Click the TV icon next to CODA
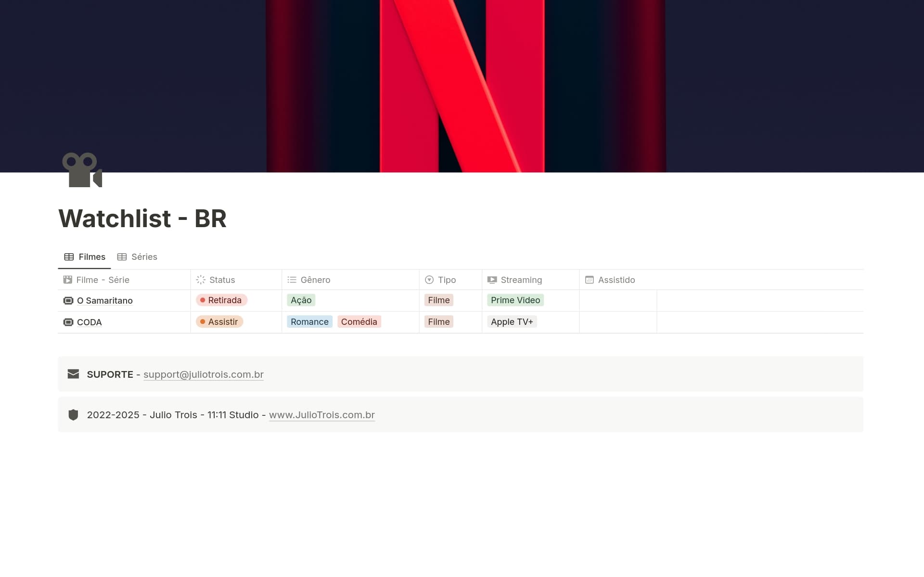 pyautogui.click(x=67, y=322)
